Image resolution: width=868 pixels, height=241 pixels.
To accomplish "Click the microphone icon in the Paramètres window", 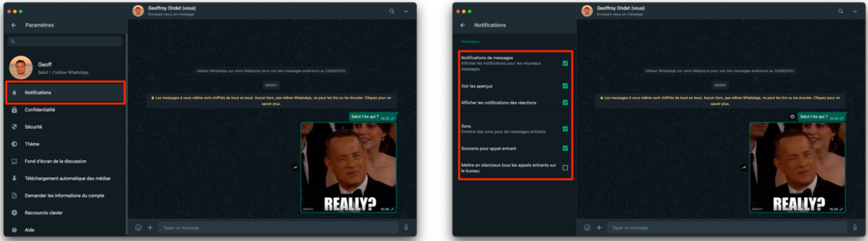I will (406, 227).
